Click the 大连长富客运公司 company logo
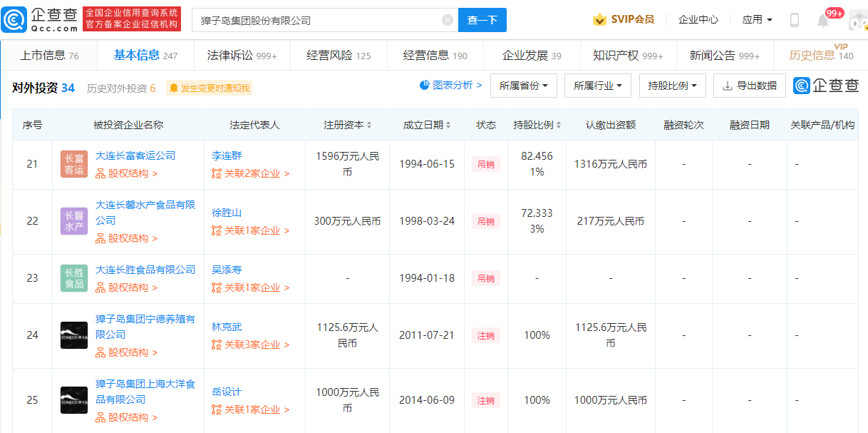The width and height of the screenshot is (868, 433). pyautogui.click(x=74, y=165)
